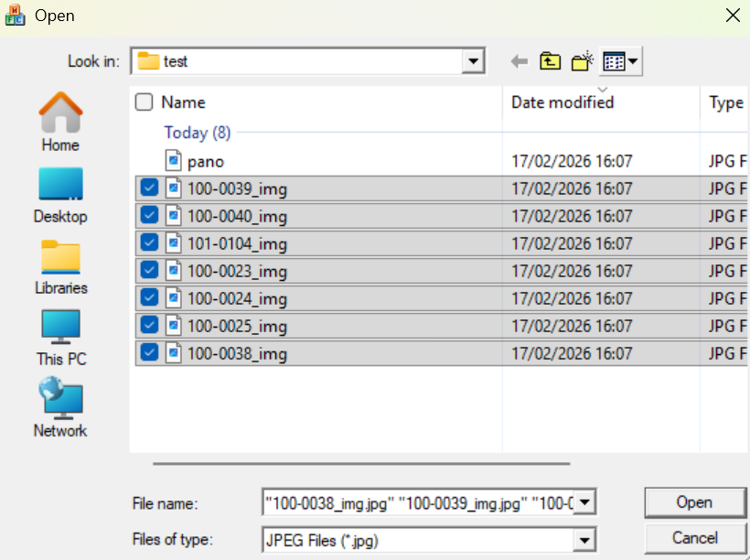Uncheck the 100-0039_img file checkbox
750x560 pixels.
(x=149, y=188)
